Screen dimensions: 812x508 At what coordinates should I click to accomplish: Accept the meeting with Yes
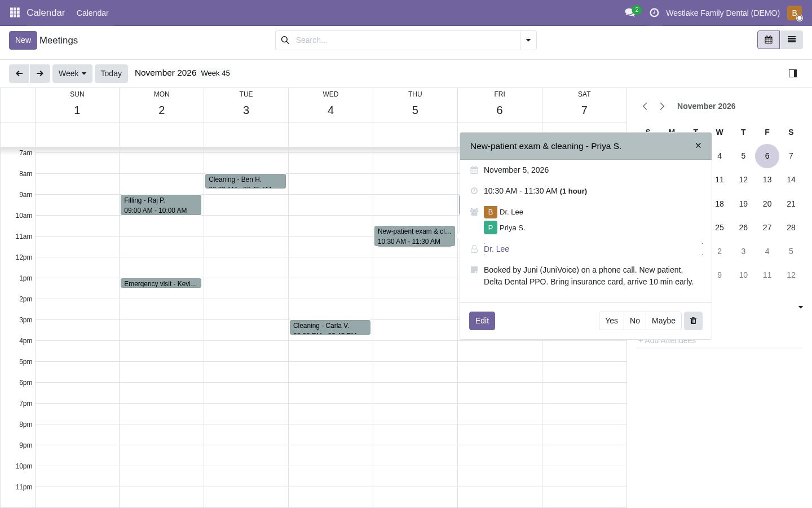tap(611, 321)
